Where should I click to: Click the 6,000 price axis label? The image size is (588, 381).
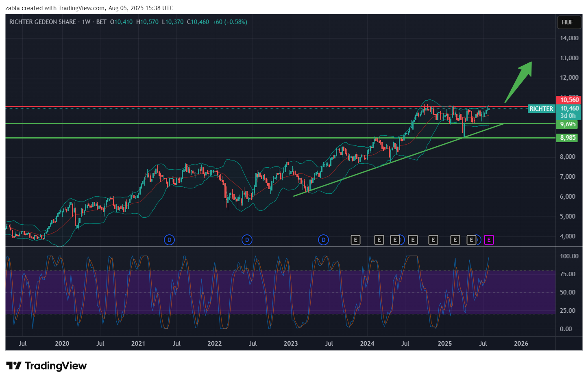[568, 197]
